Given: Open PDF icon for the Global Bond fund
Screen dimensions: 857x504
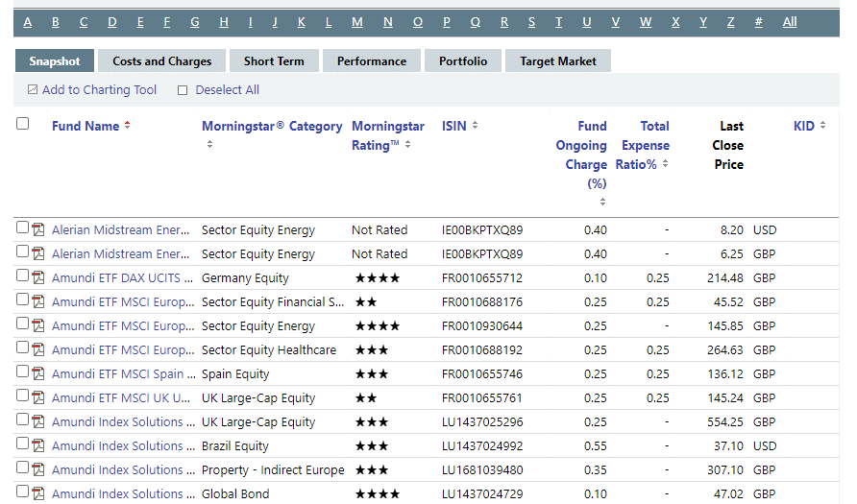Looking at the screenshot, I should [x=38, y=493].
